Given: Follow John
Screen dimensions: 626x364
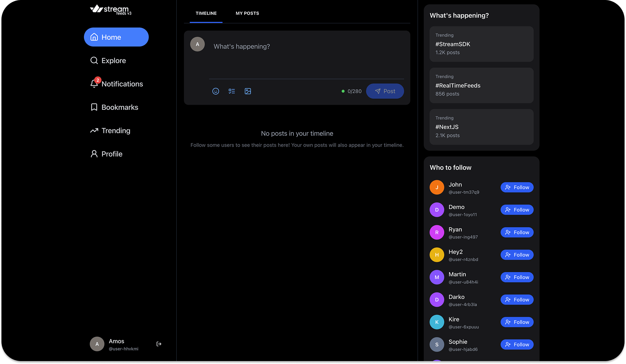Looking at the screenshot, I should click(517, 187).
